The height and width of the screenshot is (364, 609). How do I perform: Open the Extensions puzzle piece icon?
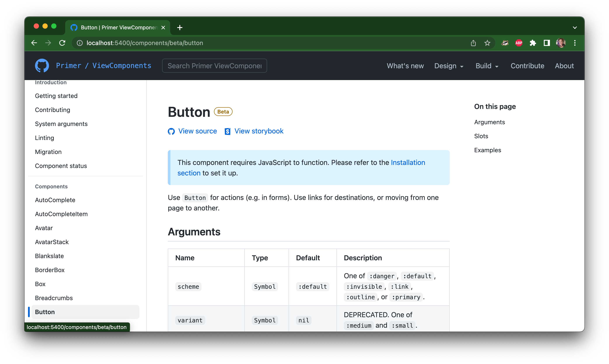532,43
